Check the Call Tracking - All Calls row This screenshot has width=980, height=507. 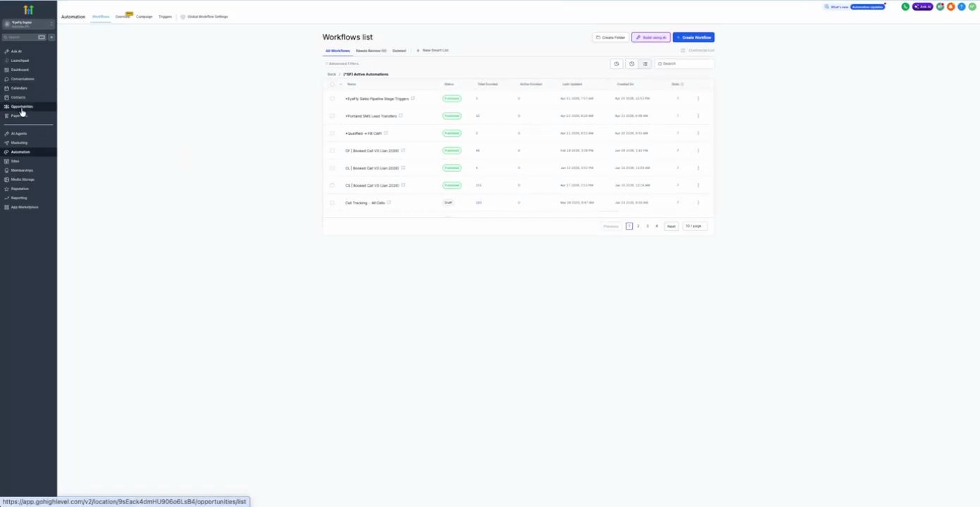click(332, 203)
